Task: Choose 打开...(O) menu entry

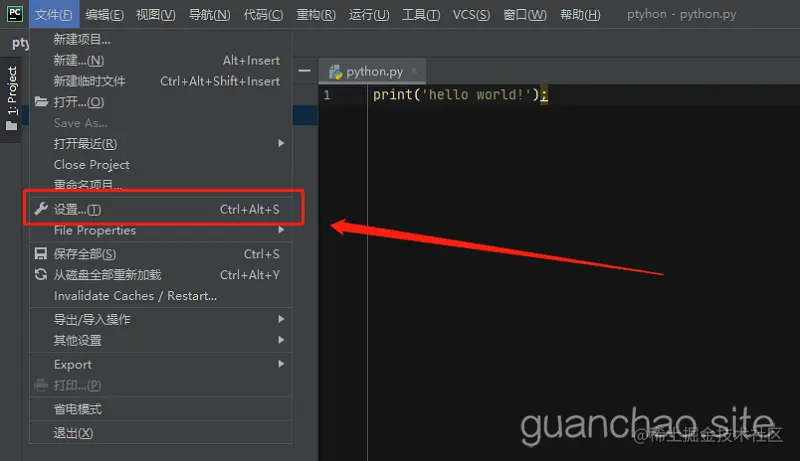Action: (x=161, y=102)
